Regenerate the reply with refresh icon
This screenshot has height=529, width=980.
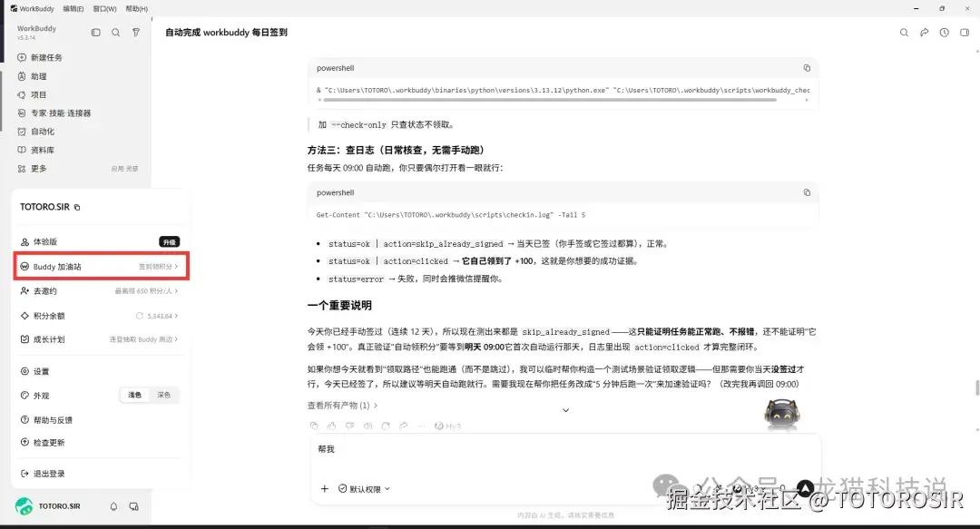click(386, 426)
